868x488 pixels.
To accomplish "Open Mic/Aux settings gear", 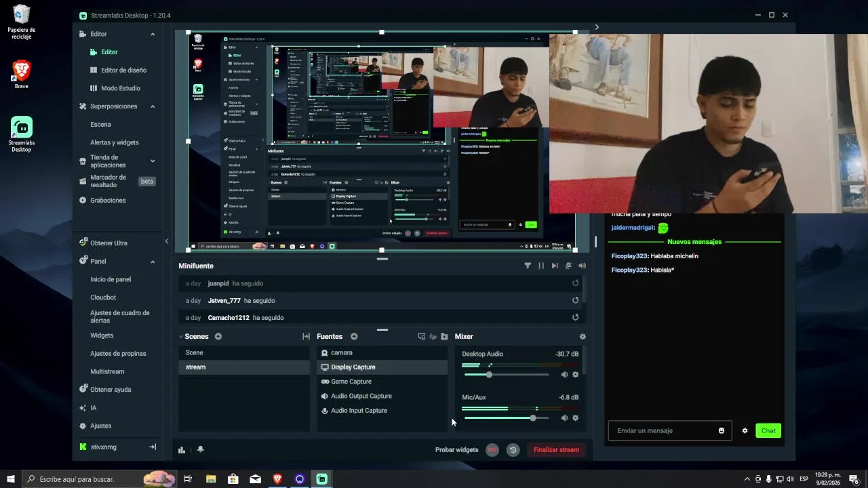I will (x=576, y=418).
